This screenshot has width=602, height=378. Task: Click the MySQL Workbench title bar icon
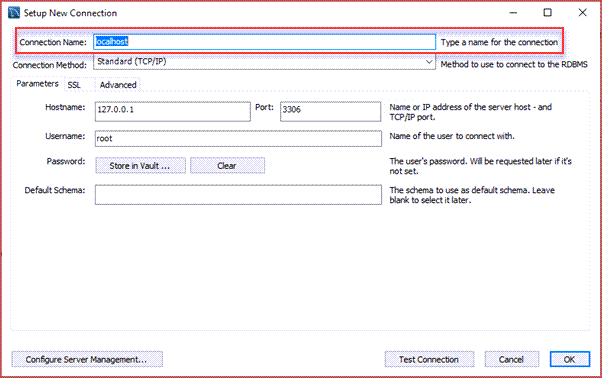14,13
